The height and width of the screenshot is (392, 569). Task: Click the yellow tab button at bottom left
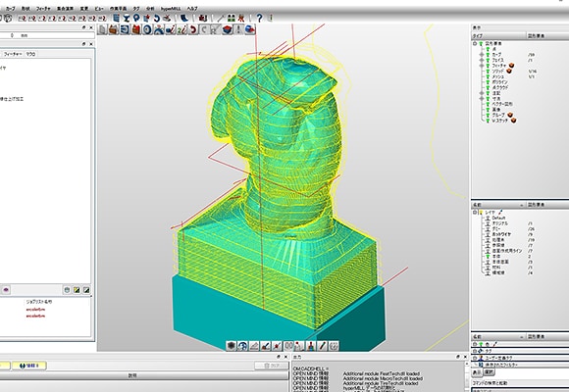click(29, 366)
